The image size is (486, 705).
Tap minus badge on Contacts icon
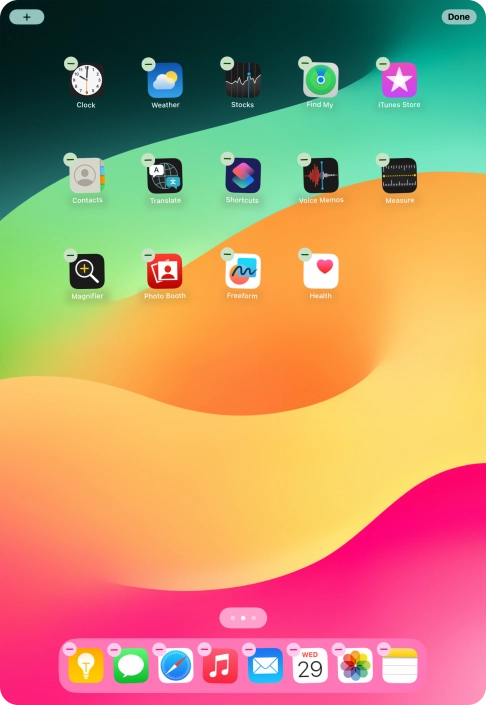(x=70, y=159)
